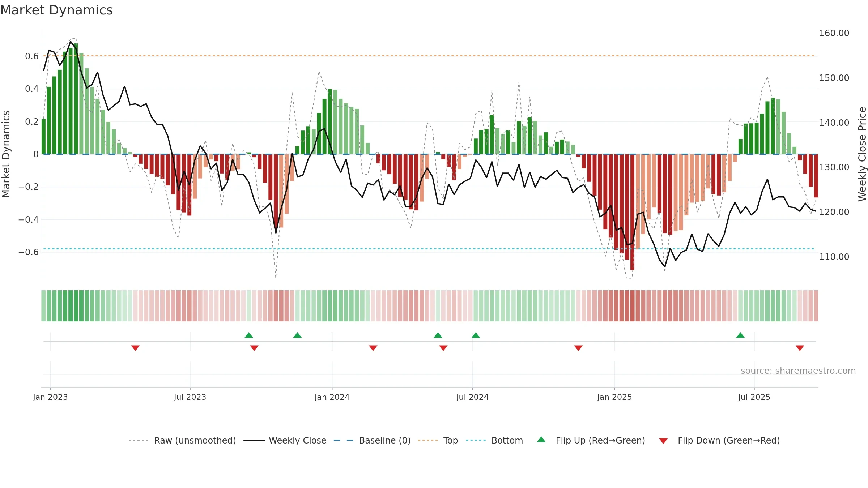Click the −0.4 left axis label
868x488 pixels.
[29, 219]
